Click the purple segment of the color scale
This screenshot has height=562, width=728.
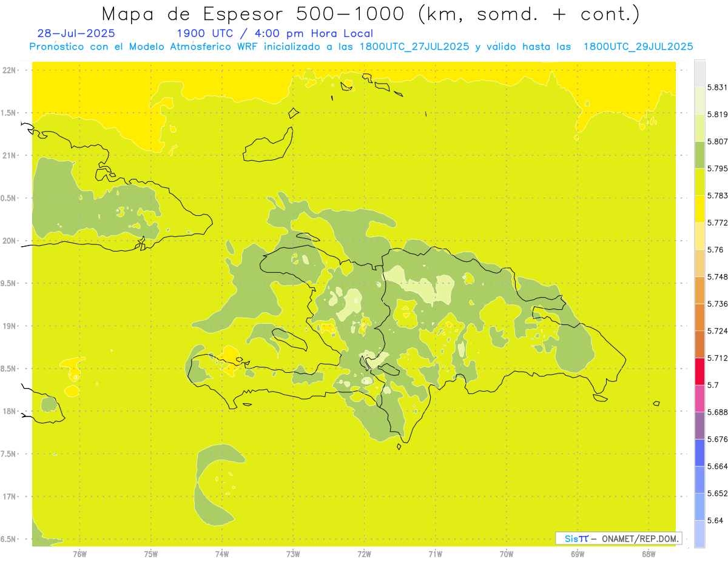(699, 426)
